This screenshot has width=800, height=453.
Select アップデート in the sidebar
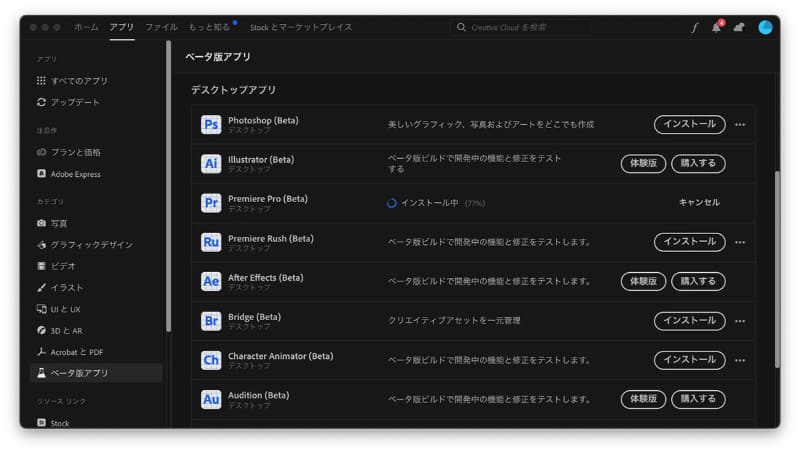68,102
